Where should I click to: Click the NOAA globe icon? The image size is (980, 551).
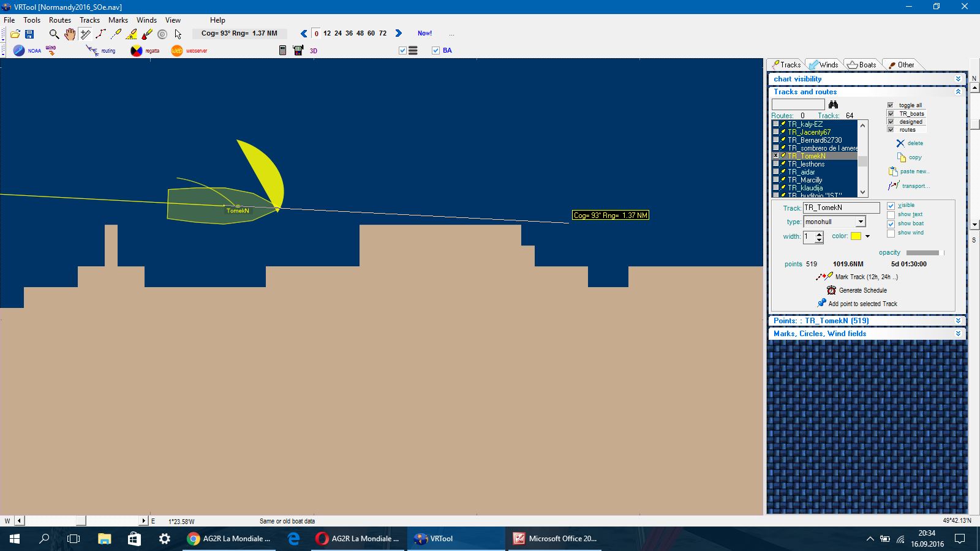[19, 51]
